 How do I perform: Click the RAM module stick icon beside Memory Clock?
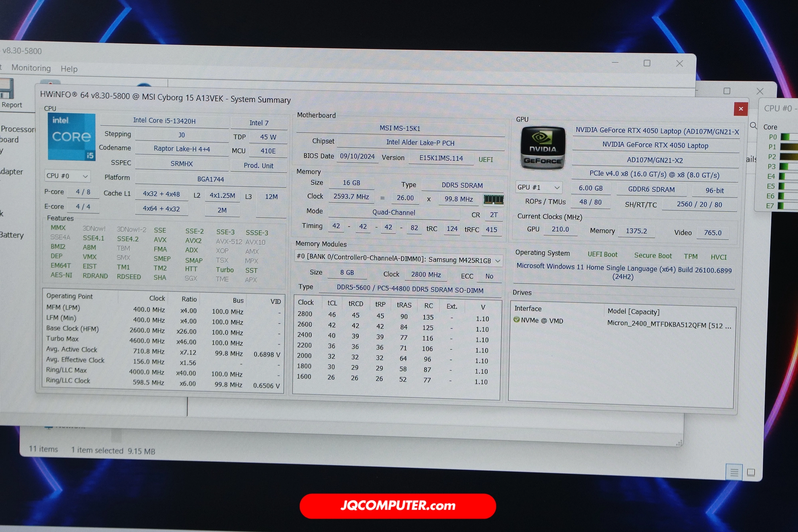click(x=494, y=200)
